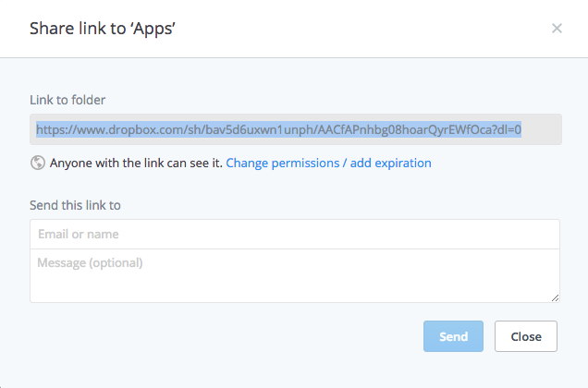
Task: Select the shared URL starting with https://www.dropbox.com
Action: 278,130
